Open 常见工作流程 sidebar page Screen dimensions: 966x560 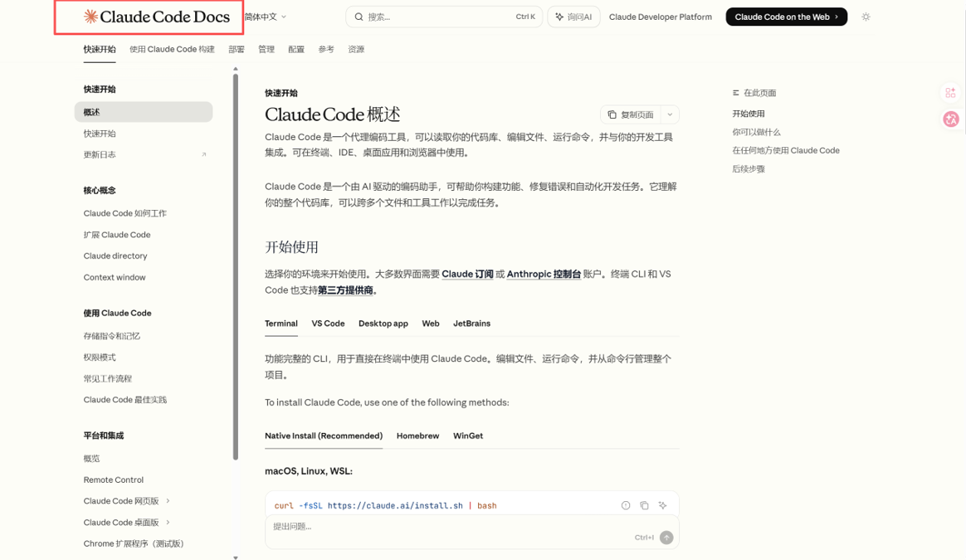(108, 378)
